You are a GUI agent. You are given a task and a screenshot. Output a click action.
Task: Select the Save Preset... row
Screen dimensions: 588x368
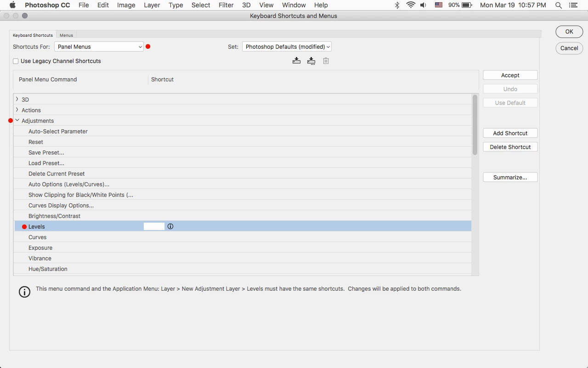243,152
